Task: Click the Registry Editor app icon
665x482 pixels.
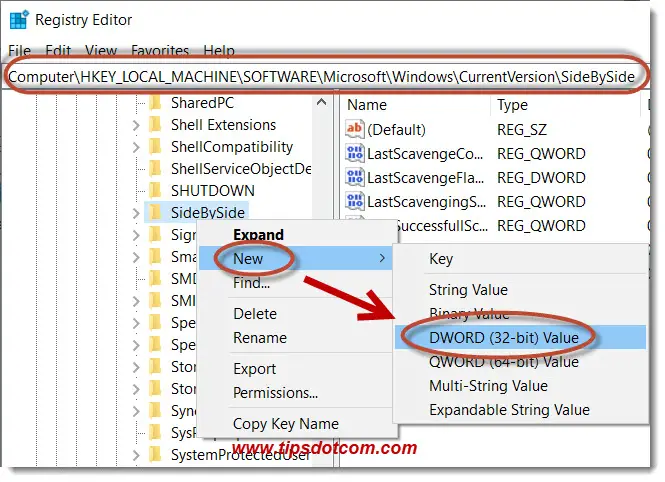Action: 19,20
